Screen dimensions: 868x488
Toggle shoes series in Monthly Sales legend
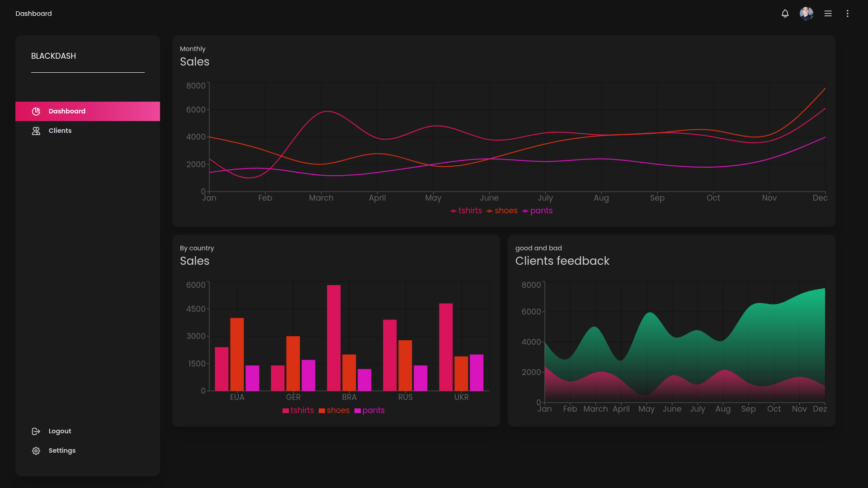point(502,211)
